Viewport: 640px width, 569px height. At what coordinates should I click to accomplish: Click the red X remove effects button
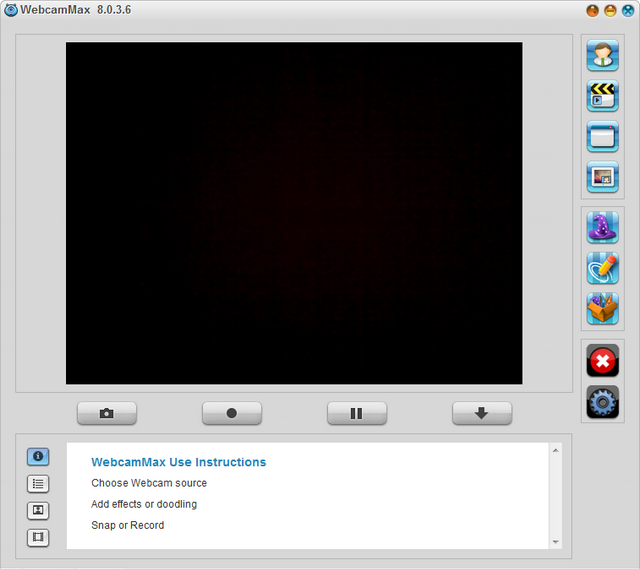[x=602, y=360]
